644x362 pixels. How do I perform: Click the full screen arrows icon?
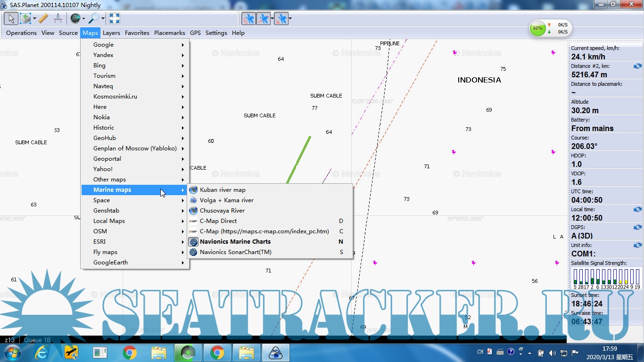tap(114, 19)
